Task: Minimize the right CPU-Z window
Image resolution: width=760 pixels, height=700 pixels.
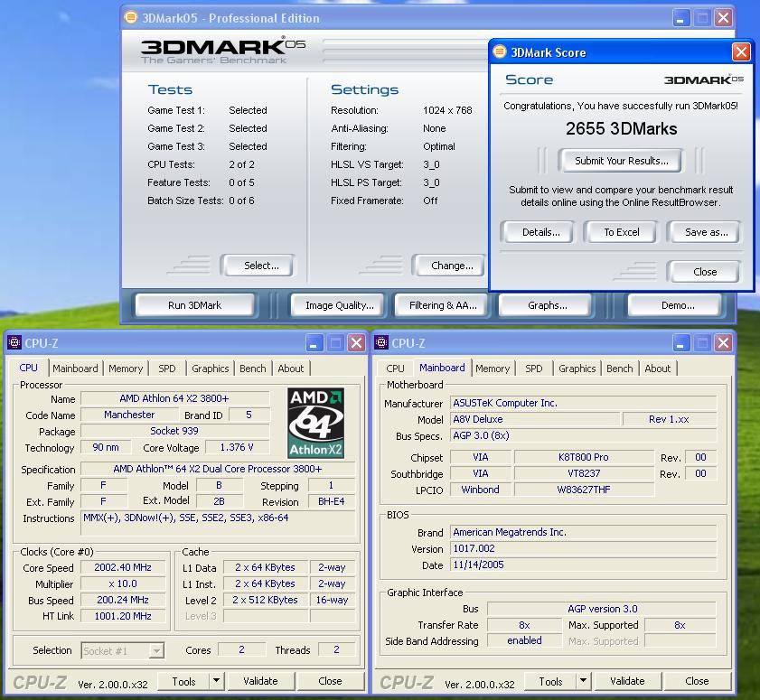Action: pos(681,343)
